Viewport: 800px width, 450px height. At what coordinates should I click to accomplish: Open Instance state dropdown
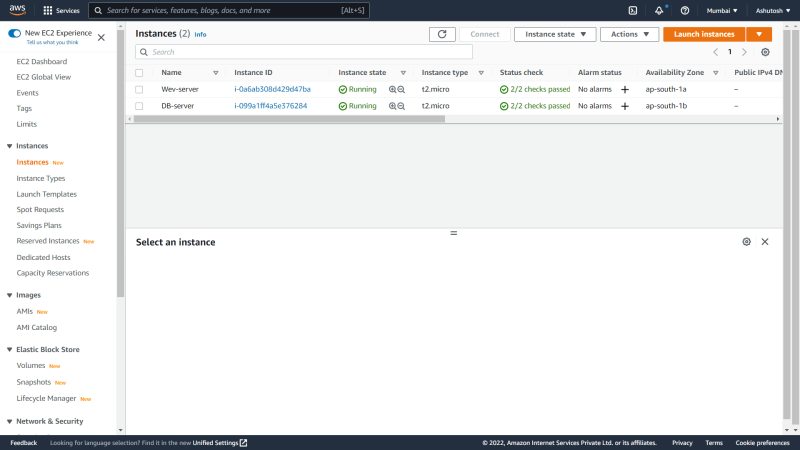pos(555,34)
